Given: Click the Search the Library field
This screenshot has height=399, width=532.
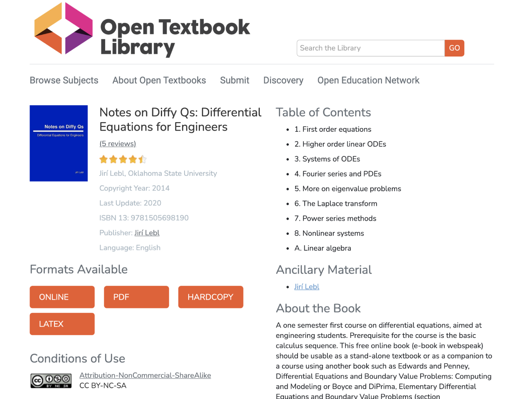Looking at the screenshot, I should (x=371, y=48).
